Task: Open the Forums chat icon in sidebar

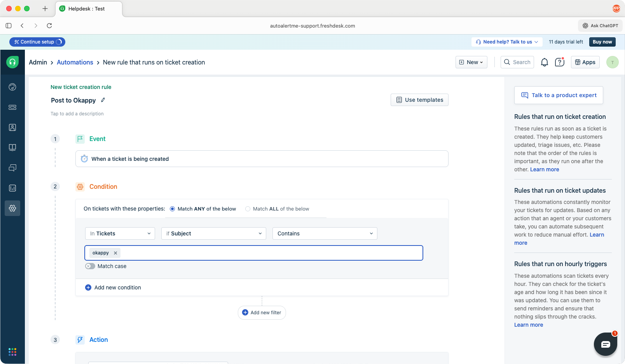Action: [x=12, y=168]
